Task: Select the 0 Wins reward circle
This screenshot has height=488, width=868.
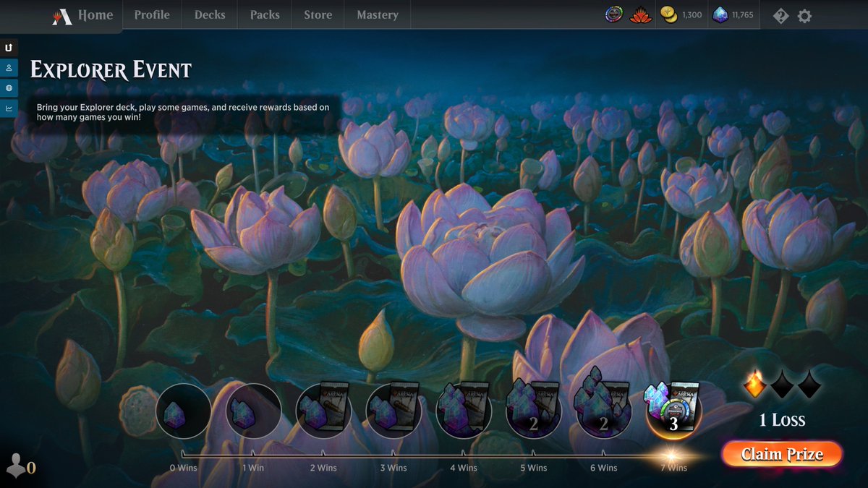Action: point(184,411)
